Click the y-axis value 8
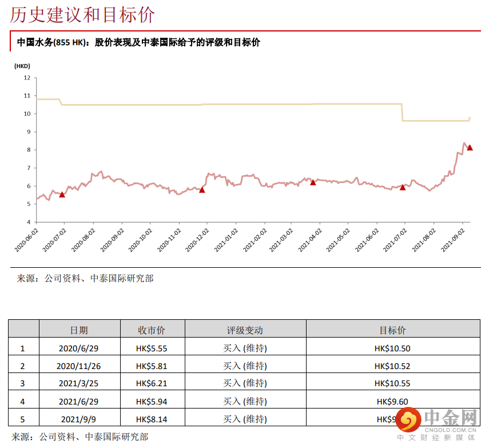The width and height of the screenshot is (485, 448). tap(29, 150)
